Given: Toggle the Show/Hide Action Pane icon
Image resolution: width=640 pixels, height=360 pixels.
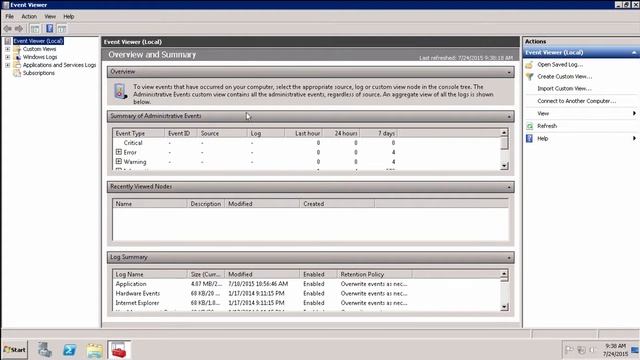Looking at the screenshot, I should (x=62, y=29).
